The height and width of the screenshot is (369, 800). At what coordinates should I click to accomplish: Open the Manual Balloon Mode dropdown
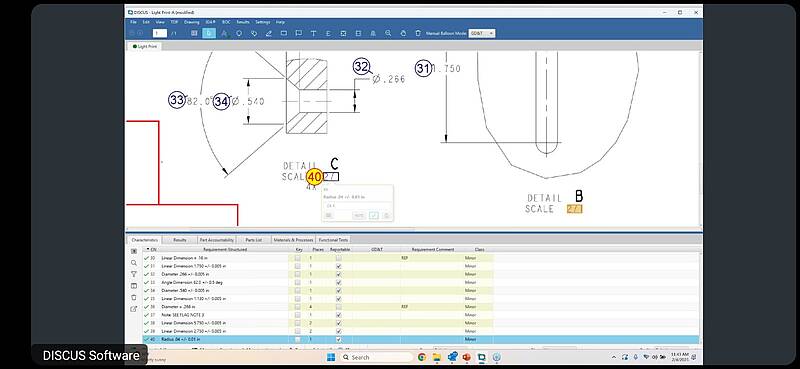pos(482,33)
